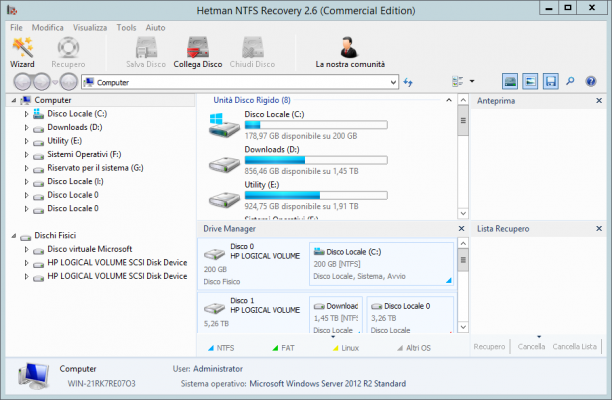The width and height of the screenshot is (612, 400).
Task: Open the navigation history dropdown arrow
Action: pos(55,82)
